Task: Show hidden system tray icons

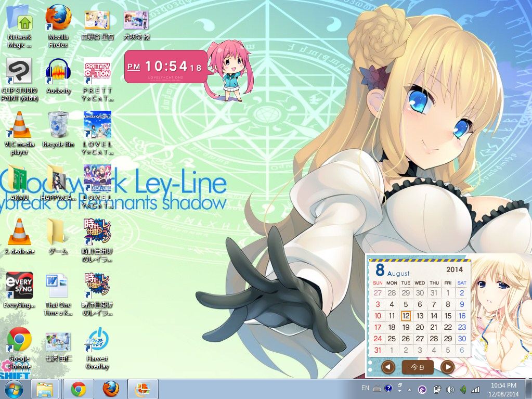Action: 410,390
